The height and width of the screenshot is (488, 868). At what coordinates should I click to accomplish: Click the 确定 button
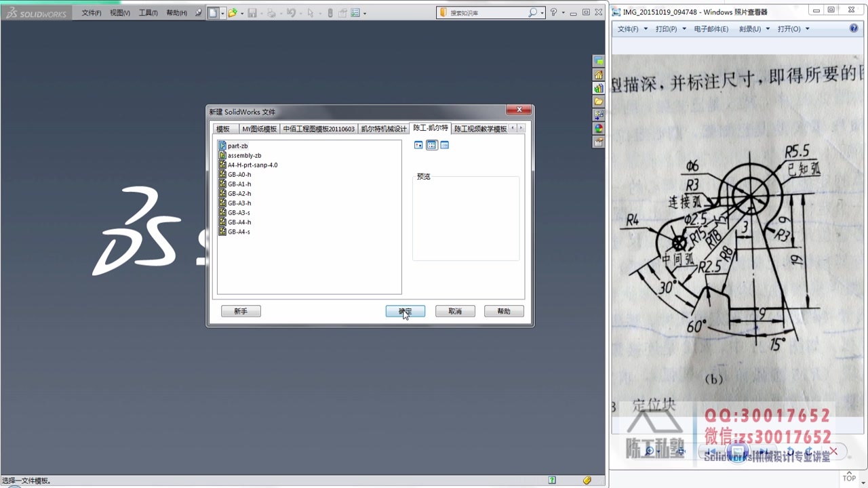[406, 311]
